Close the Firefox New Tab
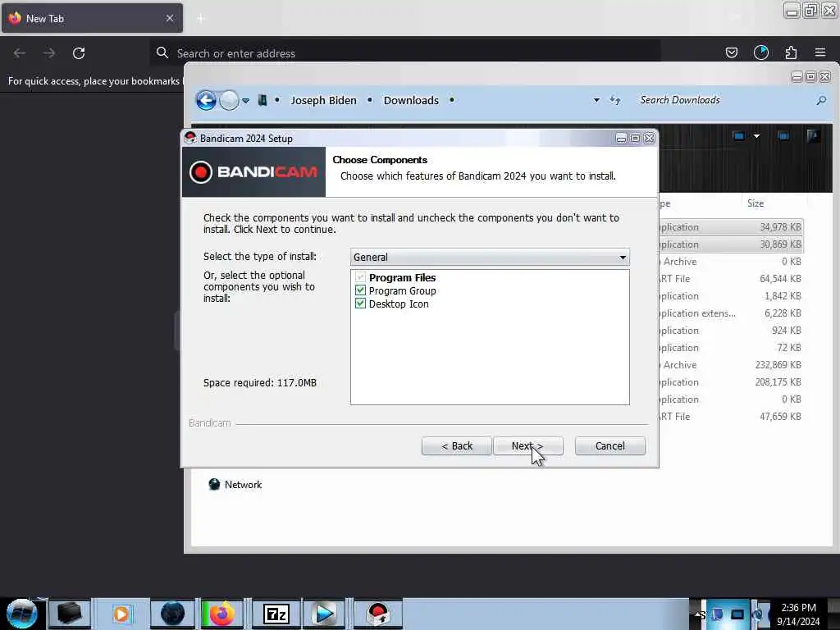 pos(170,18)
